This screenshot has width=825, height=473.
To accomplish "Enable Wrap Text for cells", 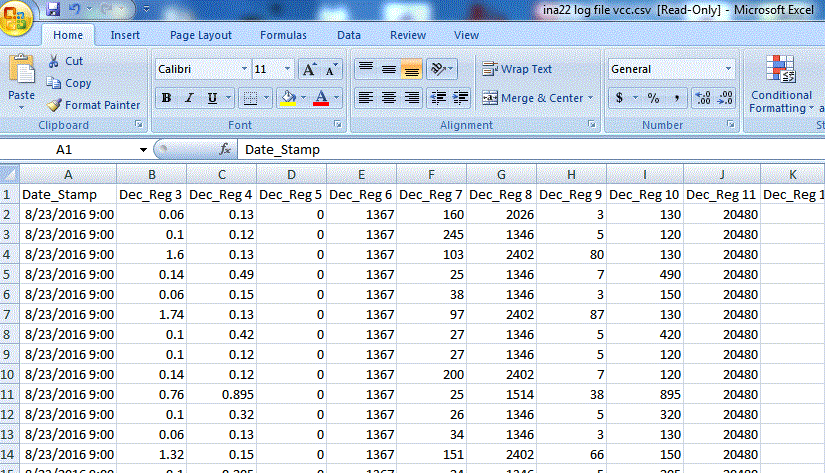I will click(x=517, y=69).
